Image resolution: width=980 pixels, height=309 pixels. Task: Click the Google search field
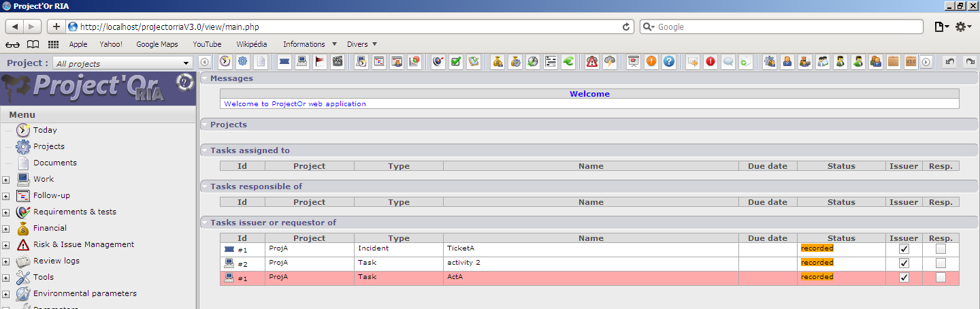tap(783, 27)
